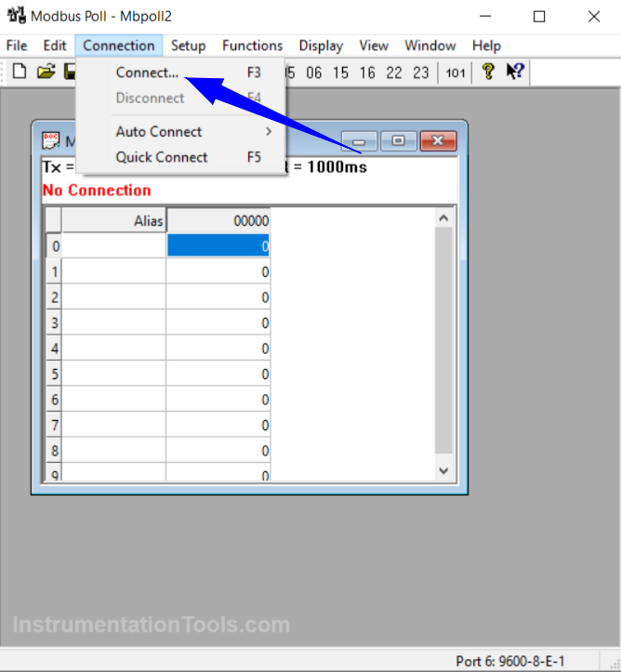Maximize the inner Mbpoll child window
Viewport: 621px width, 672px height.
tap(398, 140)
